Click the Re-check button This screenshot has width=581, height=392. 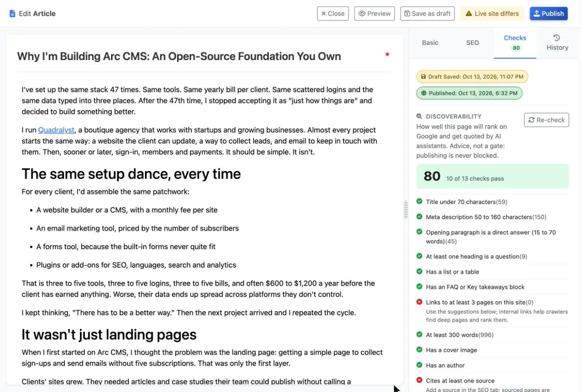pyautogui.click(x=547, y=120)
